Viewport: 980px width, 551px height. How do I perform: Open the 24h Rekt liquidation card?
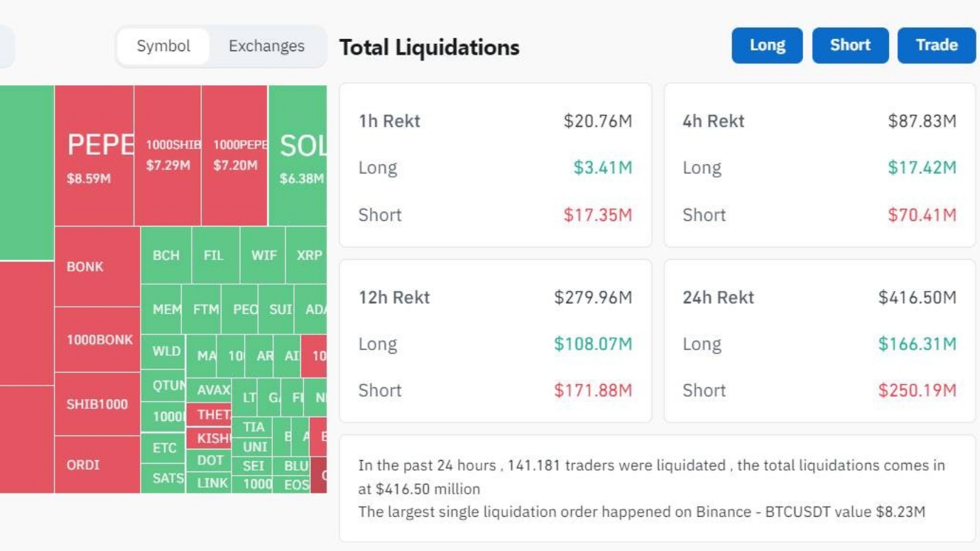(820, 342)
